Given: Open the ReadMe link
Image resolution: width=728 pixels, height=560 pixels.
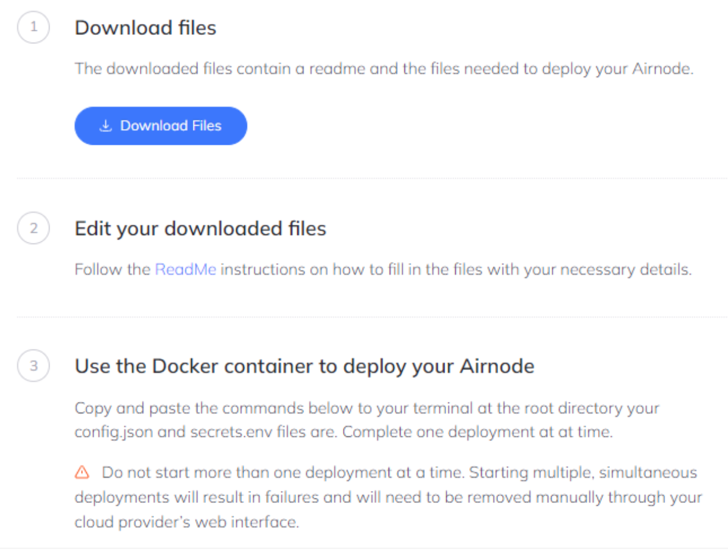Looking at the screenshot, I should pyautogui.click(x=185, y=269).
